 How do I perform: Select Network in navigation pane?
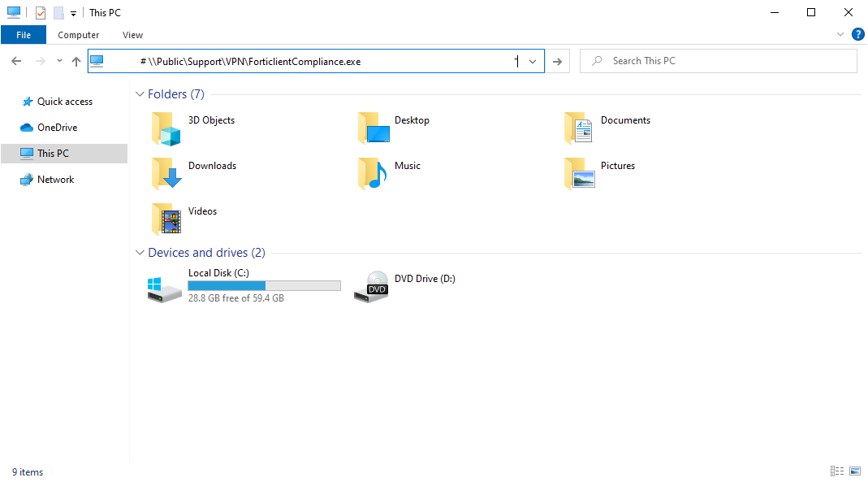point(55,180)
